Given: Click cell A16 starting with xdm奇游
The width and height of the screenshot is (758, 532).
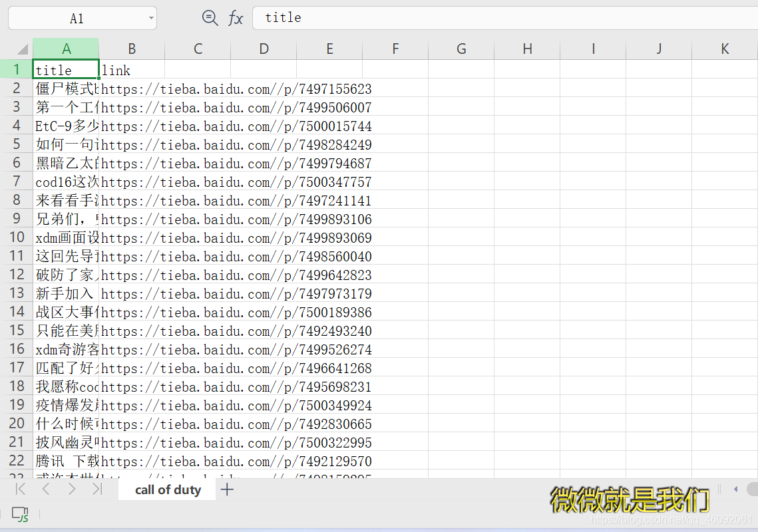Looking at the screenshot, I should tap(67, 349).
